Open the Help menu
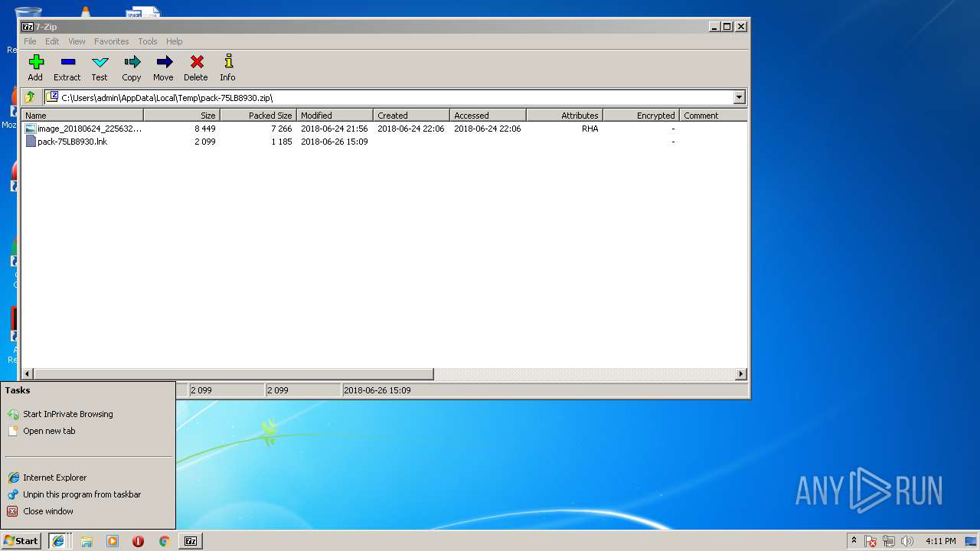Viewport: 980px width, 551px height. [175, 41]
